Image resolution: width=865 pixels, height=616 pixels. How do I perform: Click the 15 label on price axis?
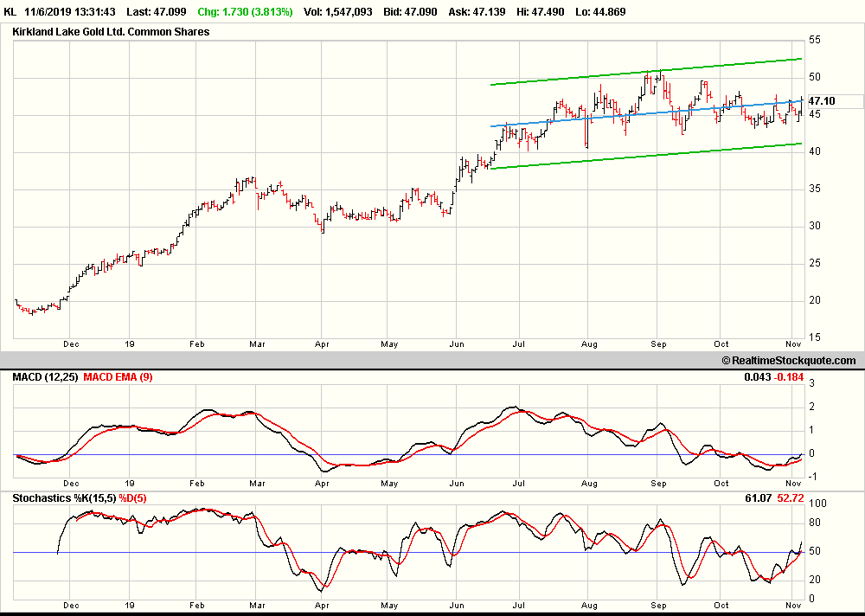tap(814, 337)
